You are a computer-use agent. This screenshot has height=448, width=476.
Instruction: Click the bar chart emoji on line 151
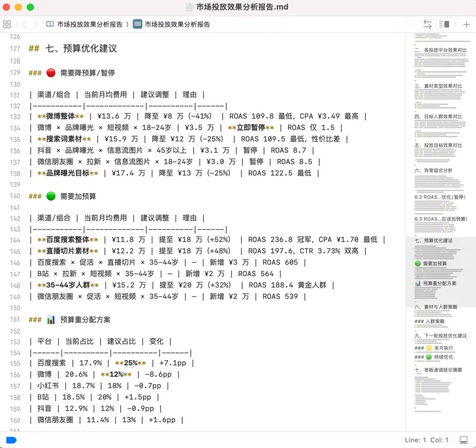click(x=51, y=320)
